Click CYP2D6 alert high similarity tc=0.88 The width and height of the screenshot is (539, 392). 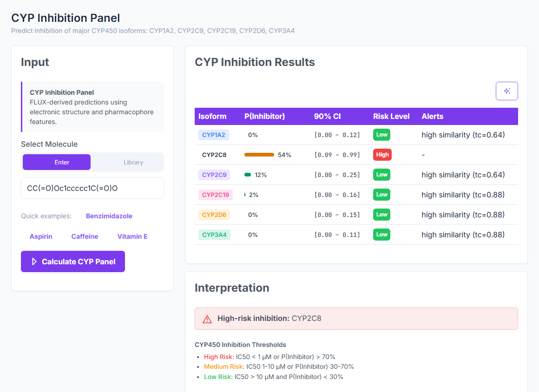463,215
